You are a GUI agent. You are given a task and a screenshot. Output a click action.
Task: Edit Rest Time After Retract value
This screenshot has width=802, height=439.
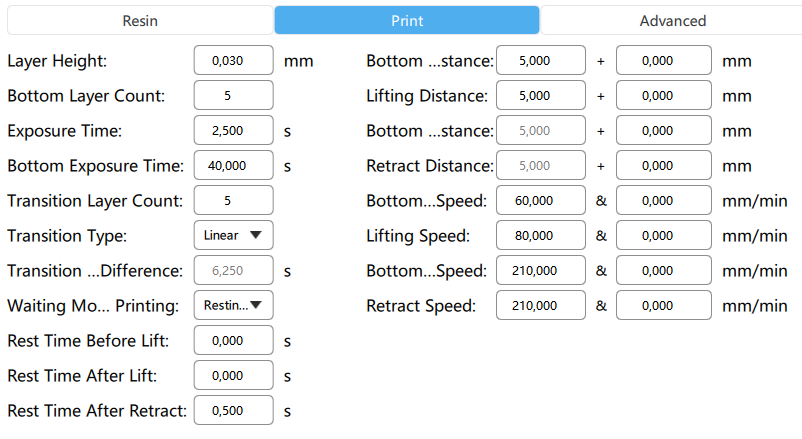[233, 410]
